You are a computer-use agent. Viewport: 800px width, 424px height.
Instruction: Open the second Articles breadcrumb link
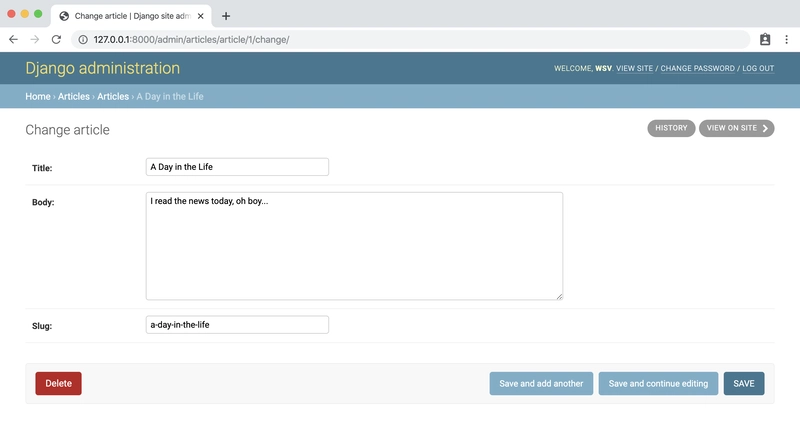click(113, 96)
